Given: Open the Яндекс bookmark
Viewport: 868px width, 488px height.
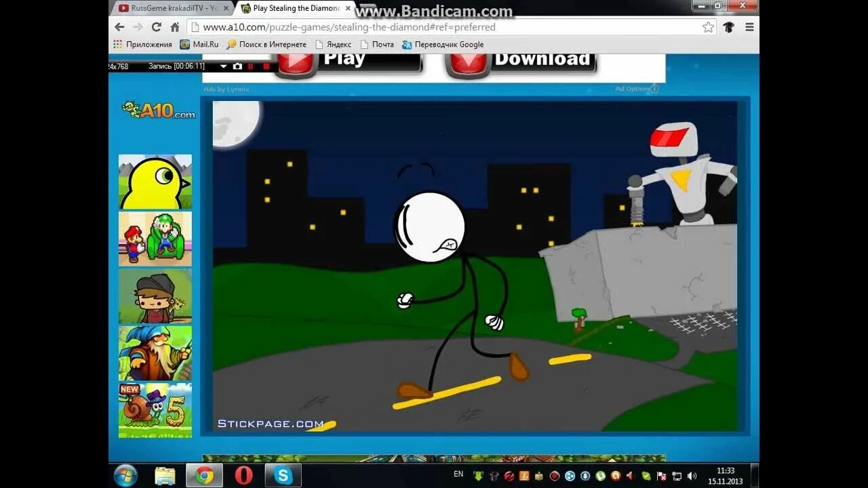Looking at the screenshot, I should 332,45.
